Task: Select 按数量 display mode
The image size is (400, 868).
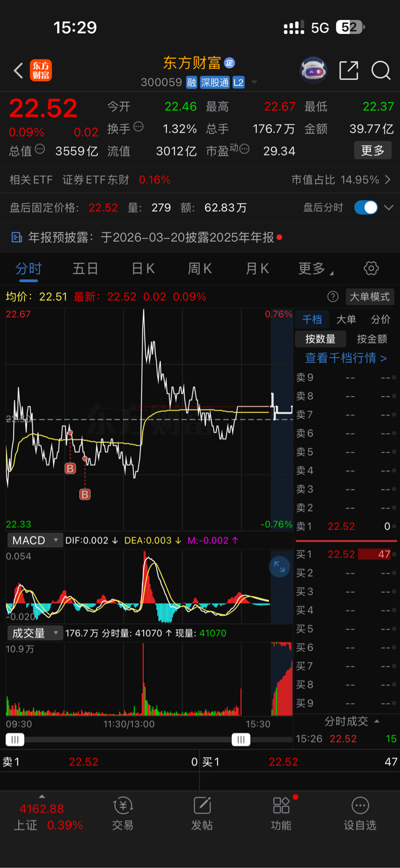Action: (320, 339)
